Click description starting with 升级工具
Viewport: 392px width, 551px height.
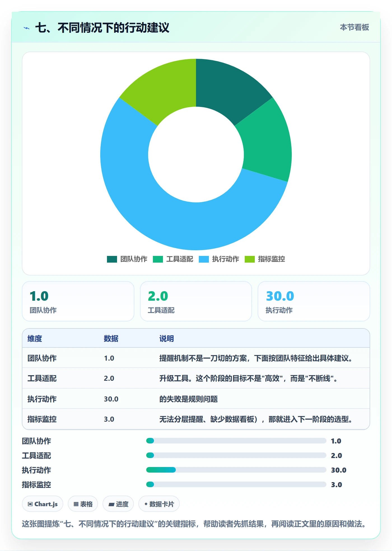(249, 378)
